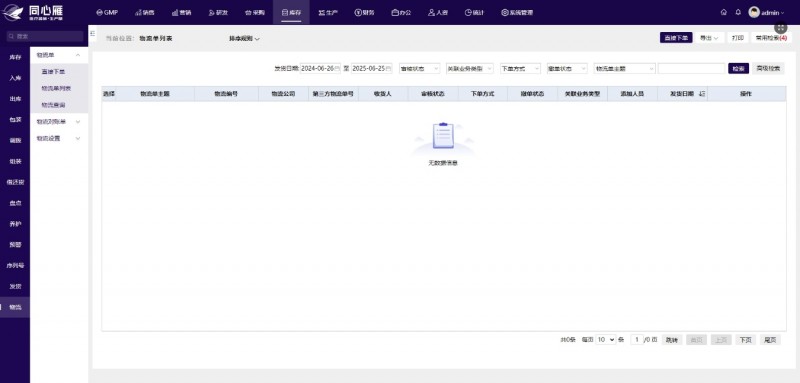
Task: Open the calendar icon of start date 2024-06-26
Action: point(337,68)
